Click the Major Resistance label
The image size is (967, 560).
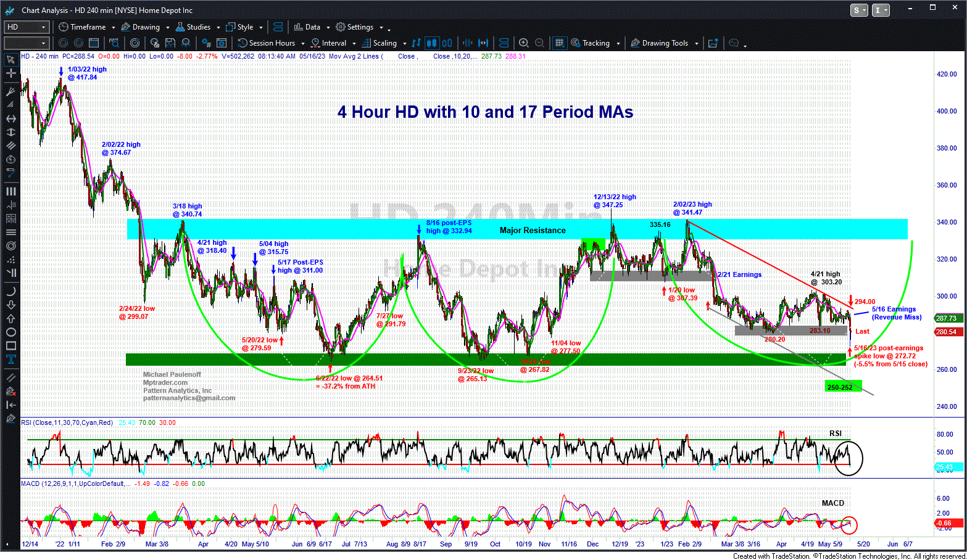pyautogui.click(x=533, y=231)
